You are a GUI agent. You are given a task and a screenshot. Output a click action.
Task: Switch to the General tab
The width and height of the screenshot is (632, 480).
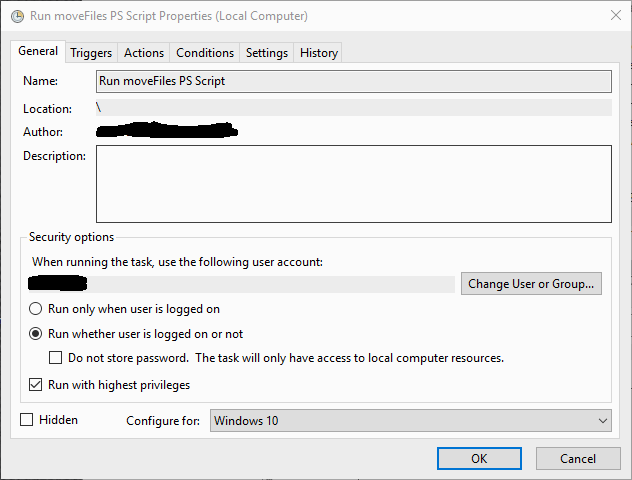[38, 52]
